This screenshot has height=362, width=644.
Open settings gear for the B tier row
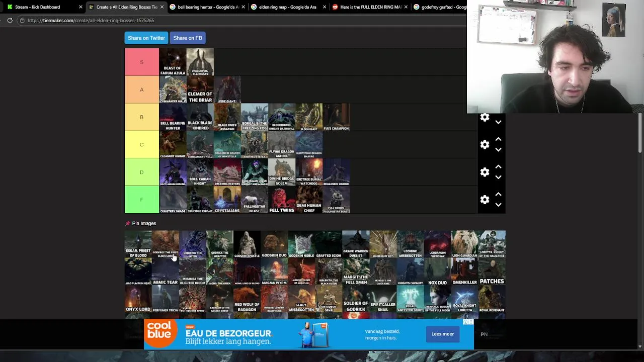[485, 117]
